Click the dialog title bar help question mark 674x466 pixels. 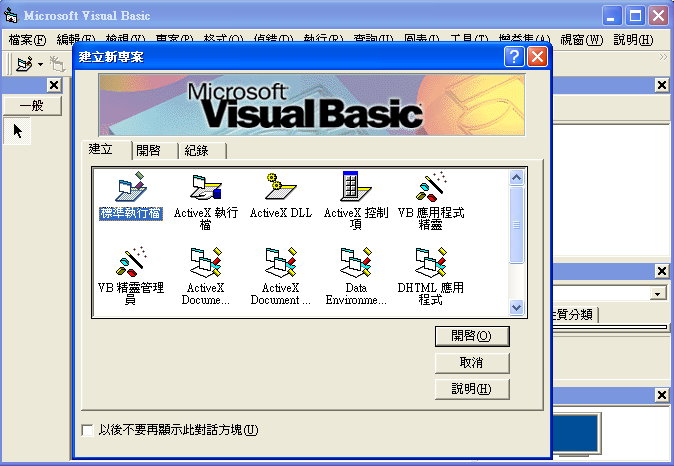coord(514,57)
